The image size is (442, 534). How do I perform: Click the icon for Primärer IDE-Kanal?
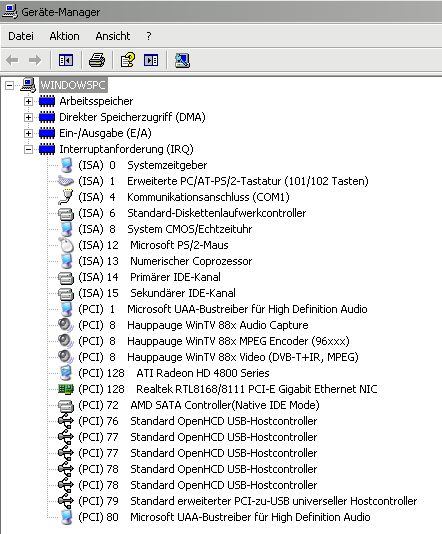pyautogui.click(x=66, y=278)
